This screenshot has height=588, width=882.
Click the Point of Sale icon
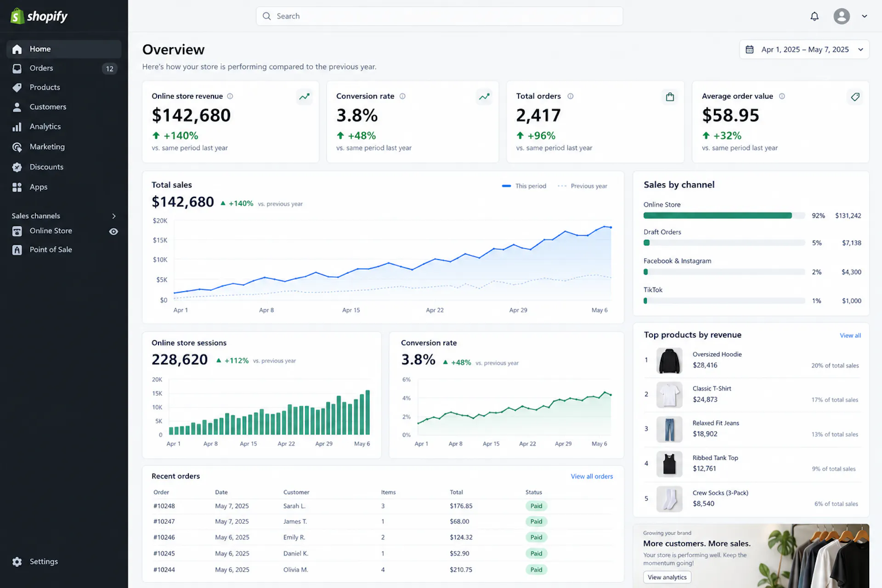pos(17,250)
